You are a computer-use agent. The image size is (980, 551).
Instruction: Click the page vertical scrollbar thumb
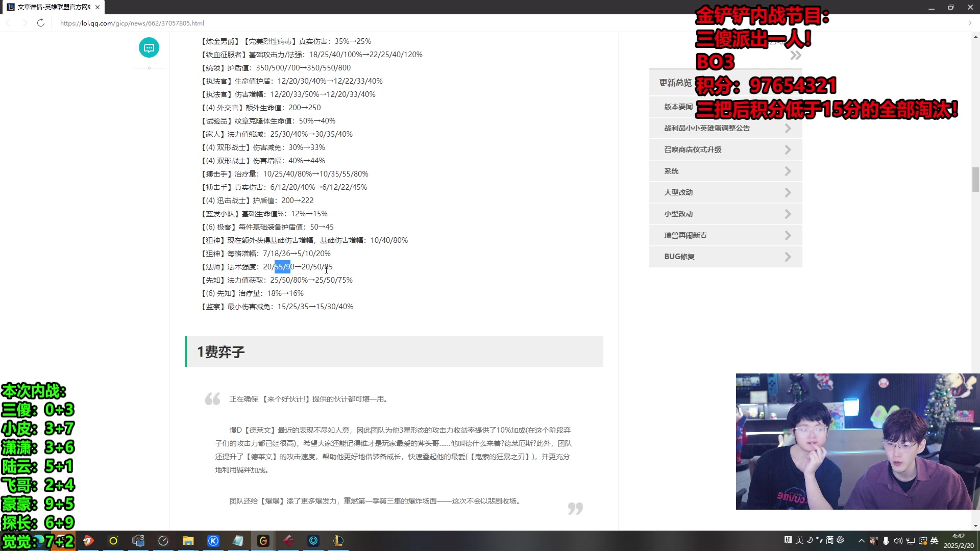(x=975, y=180)
